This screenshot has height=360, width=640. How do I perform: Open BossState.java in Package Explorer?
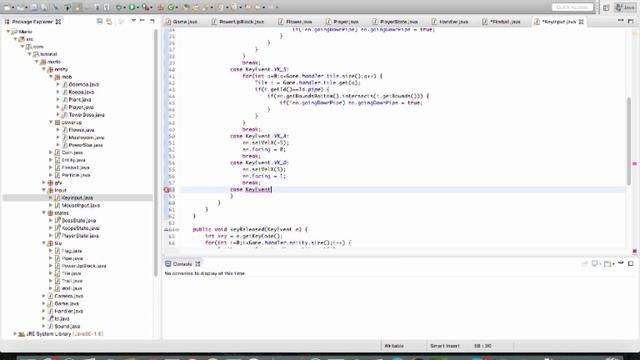pos(80,220)
